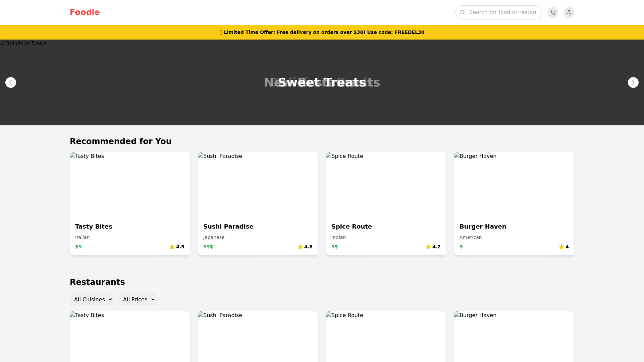
Task: Click Tasty Bites star rating icon
Action: click(x=172, y=247)
